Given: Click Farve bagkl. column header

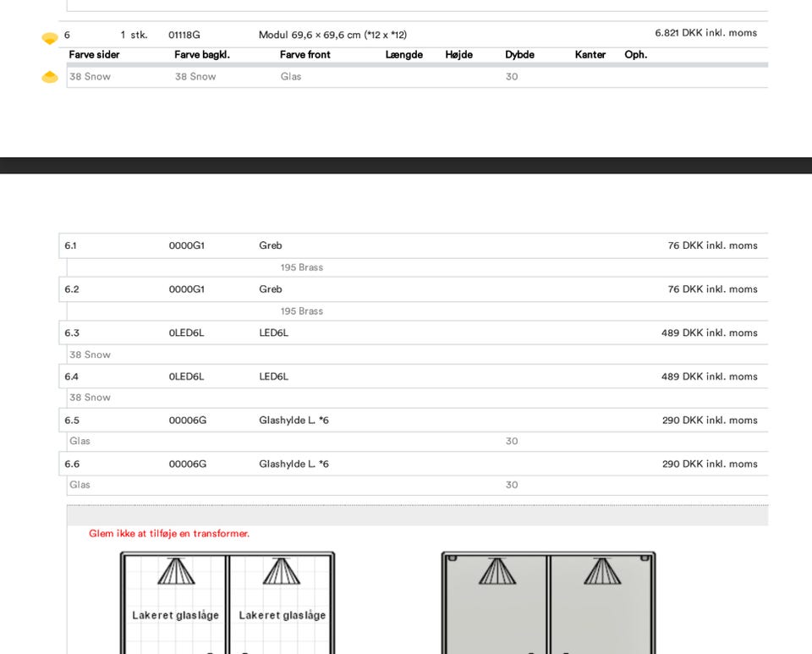Looking at the screenshot, I should coord(202,54).
